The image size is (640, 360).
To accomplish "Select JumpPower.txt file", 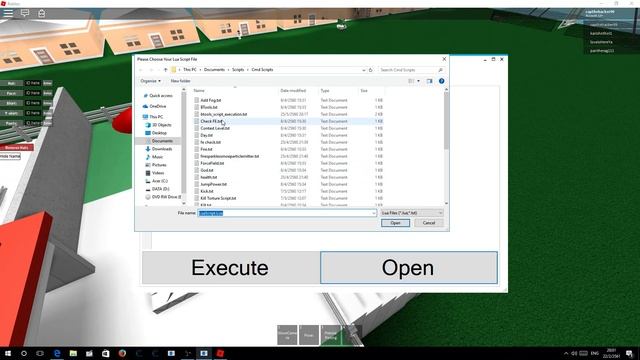I will tap(213, 184).
